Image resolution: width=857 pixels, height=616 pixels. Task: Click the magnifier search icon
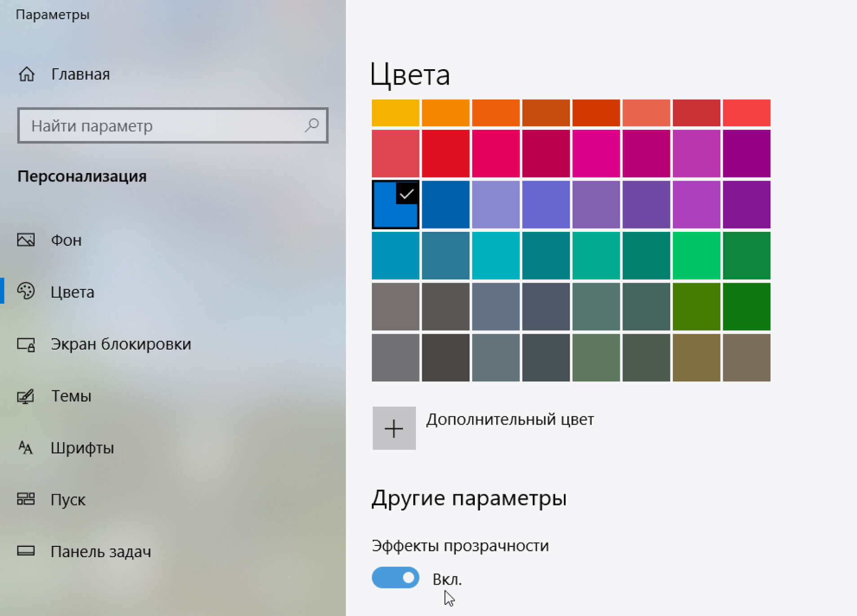tap(312, 125)
